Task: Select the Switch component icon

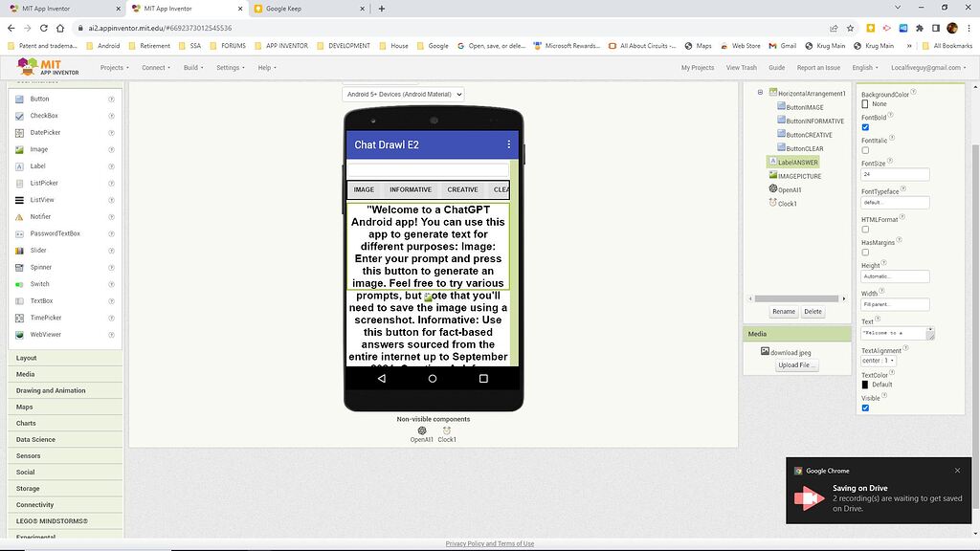Action: coord(19,283)
